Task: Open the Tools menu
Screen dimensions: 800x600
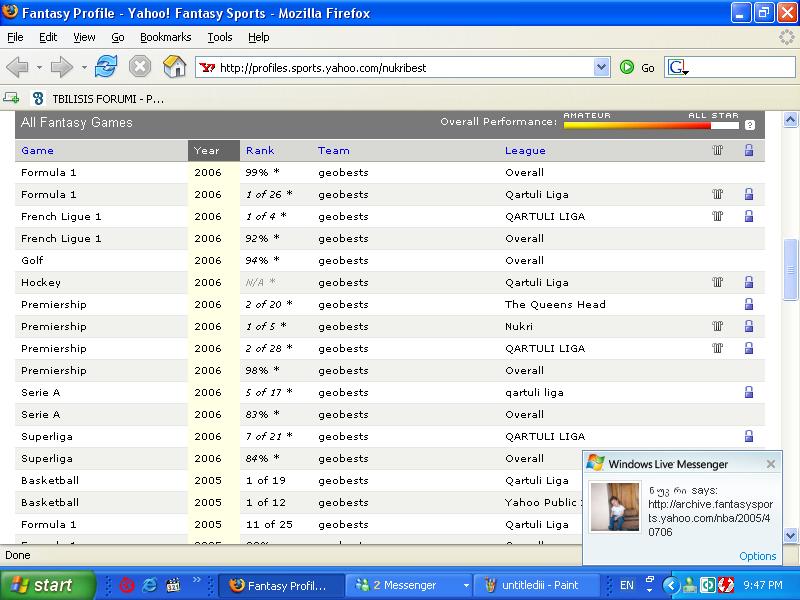Action: [x=220, y=37]
